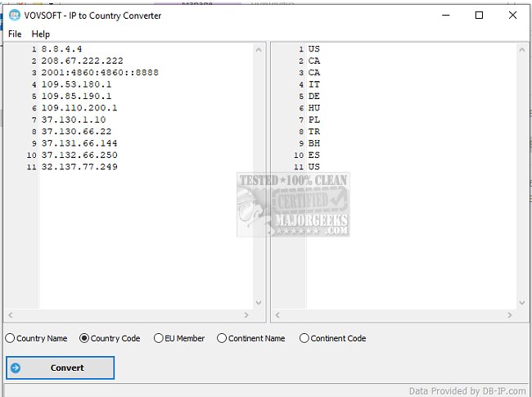532x397 pixels.
Task: Click the VOVSOFT app icon in title bar
Action: [x=14, y=15]
